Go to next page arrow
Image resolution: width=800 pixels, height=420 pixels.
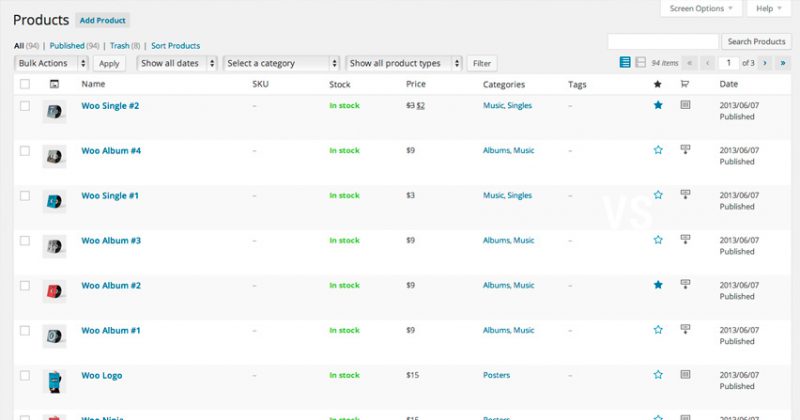coord(764,63)
